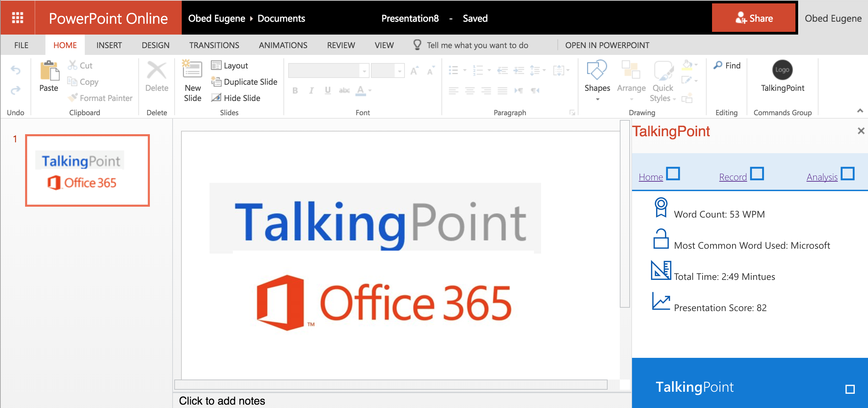Viewport: 868px width, 408px height.
Task: Check the box next to Home link
Action: pos(673,174)
